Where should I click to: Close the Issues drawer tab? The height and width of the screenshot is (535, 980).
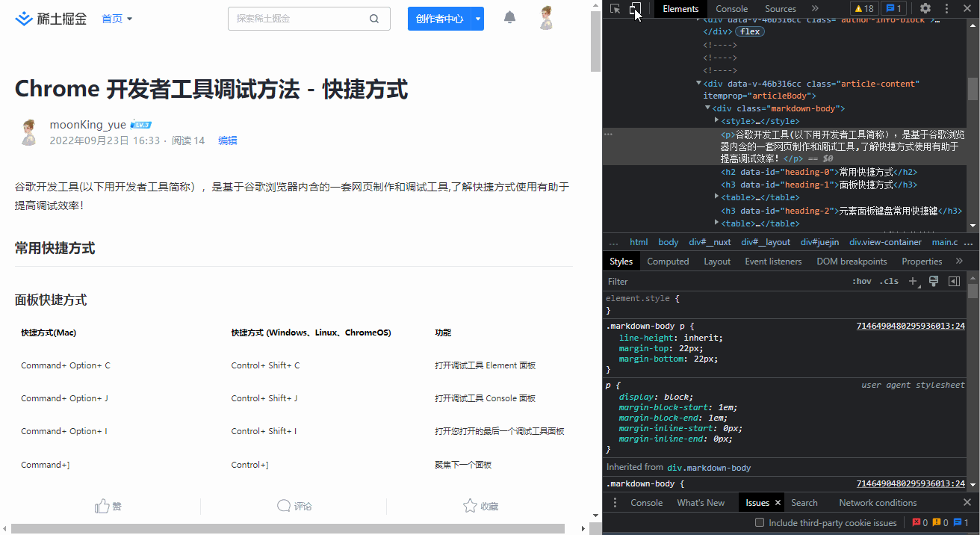click(x=778, y=503)
